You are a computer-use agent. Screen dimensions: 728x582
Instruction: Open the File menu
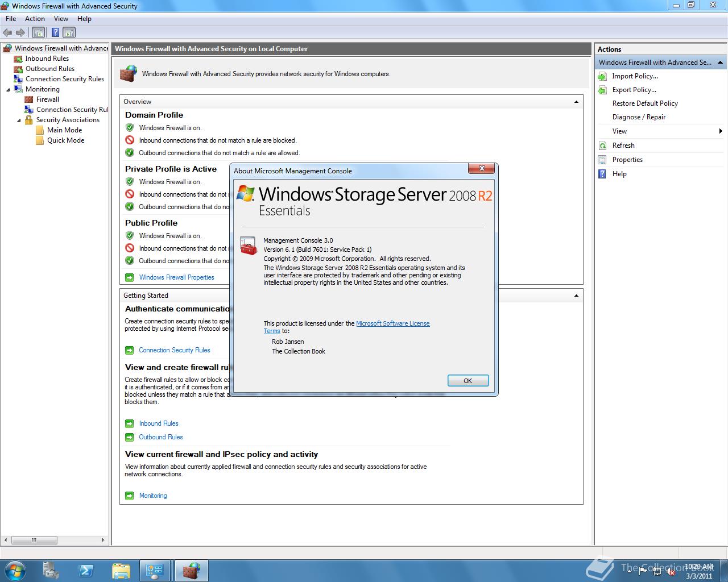click(11, 19)
